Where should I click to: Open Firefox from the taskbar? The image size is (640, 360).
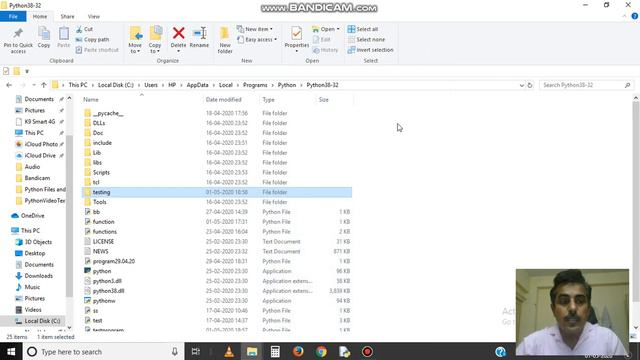[x=298, y=351]
